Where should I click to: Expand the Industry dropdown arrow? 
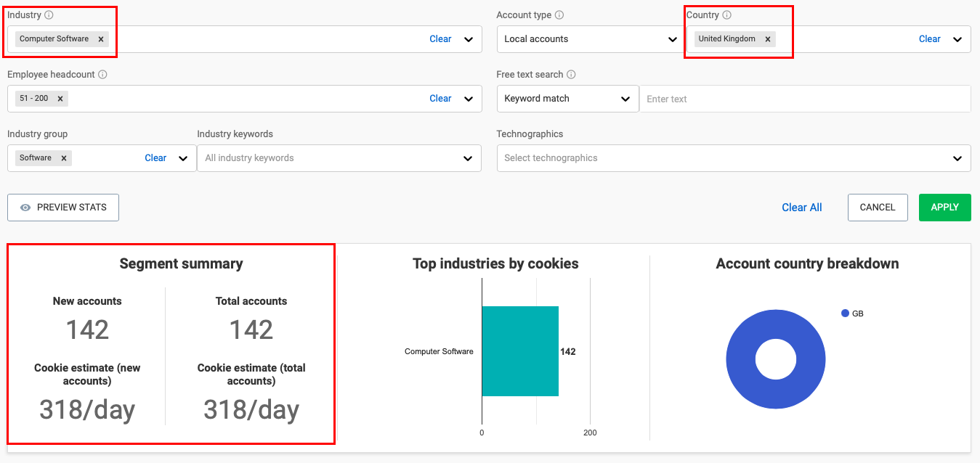[469, 39]
